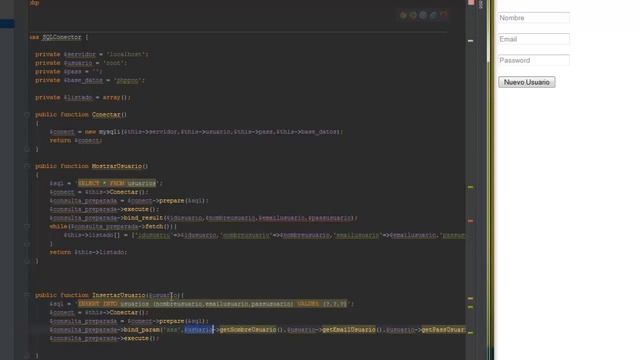Collapse the Conectar function fold marker

27,115
